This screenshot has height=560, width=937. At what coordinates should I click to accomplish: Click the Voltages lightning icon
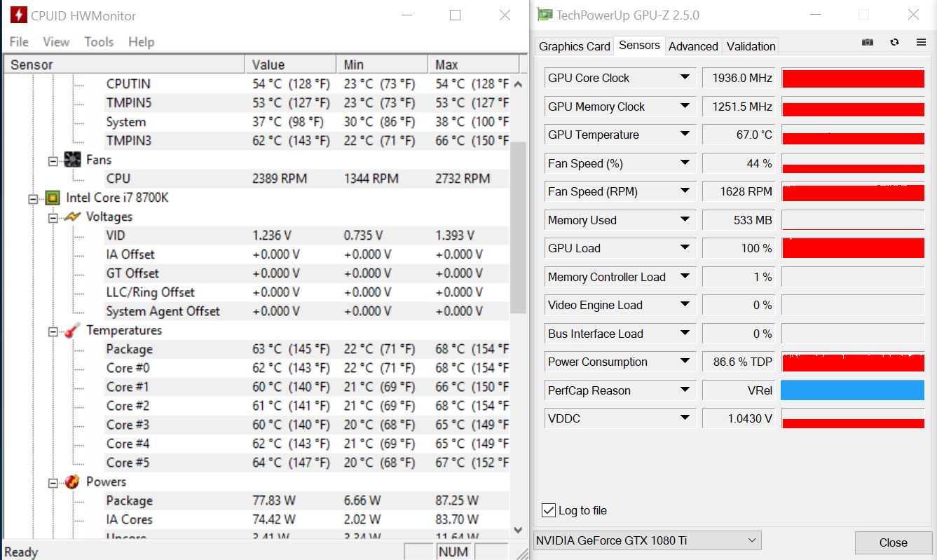click(x=72, y=217)
